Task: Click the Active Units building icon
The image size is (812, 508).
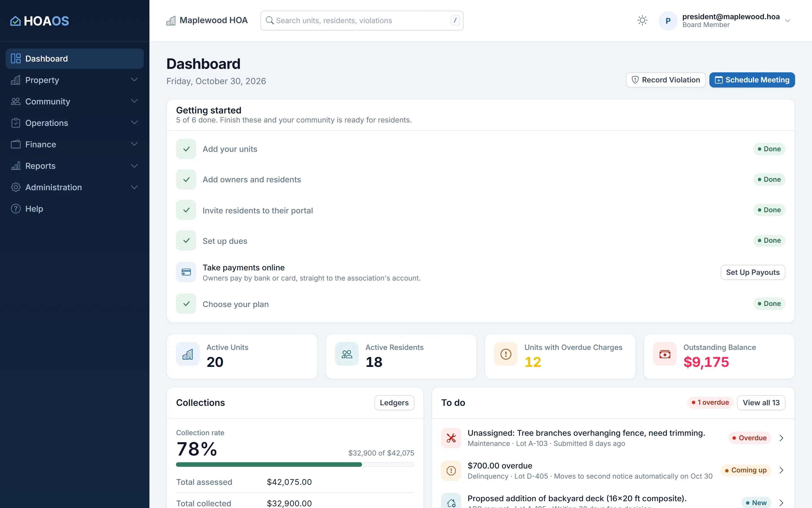Action: 187,354
